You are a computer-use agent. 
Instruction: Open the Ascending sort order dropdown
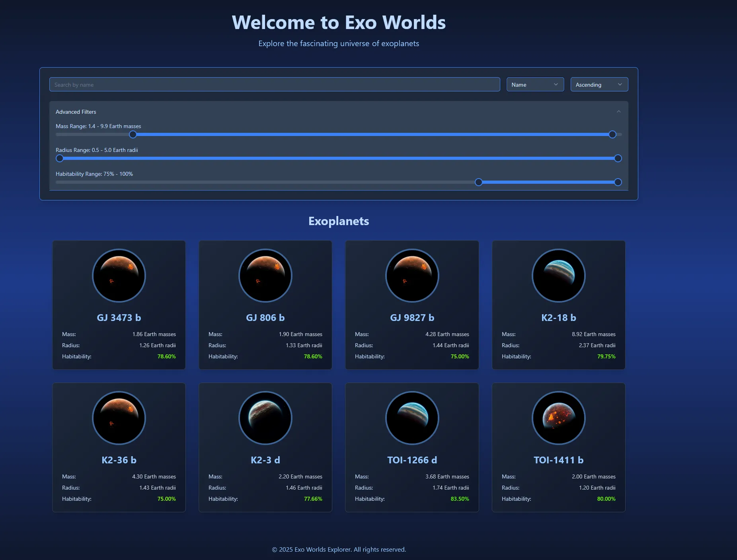click(599, 84)
